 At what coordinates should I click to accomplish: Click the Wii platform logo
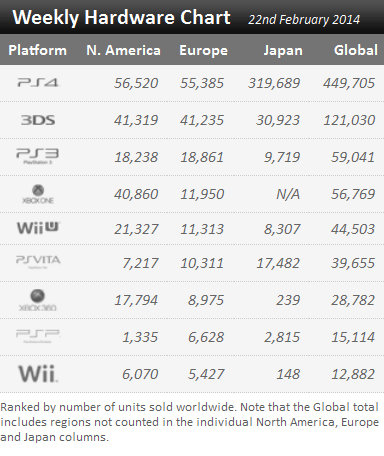tap(38, 374)
